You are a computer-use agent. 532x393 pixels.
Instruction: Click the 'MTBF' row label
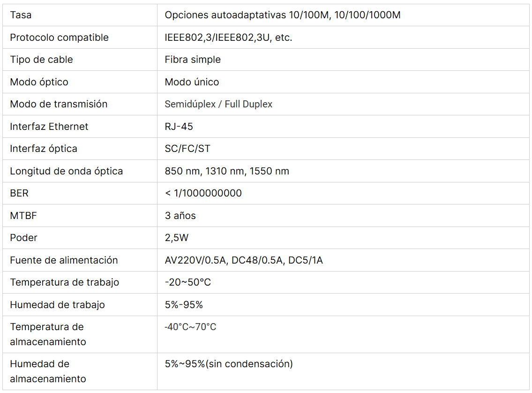point(23,216)
